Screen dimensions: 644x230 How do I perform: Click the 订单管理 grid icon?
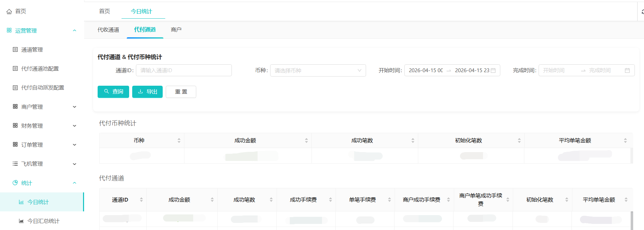(15, 144)
